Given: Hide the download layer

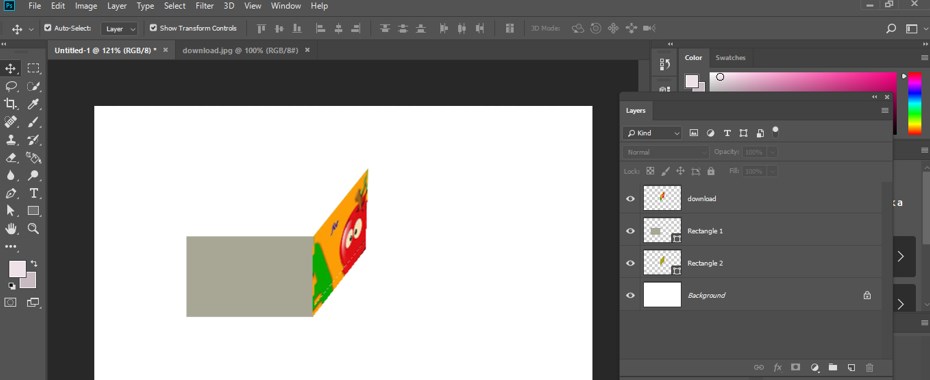Looking at the screenshot, I should (x=630, y=199).
